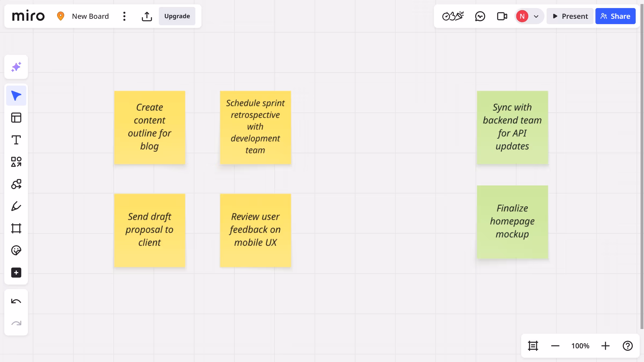
Task: Open the Miro home logo
Action: click(x=28, y=16)
